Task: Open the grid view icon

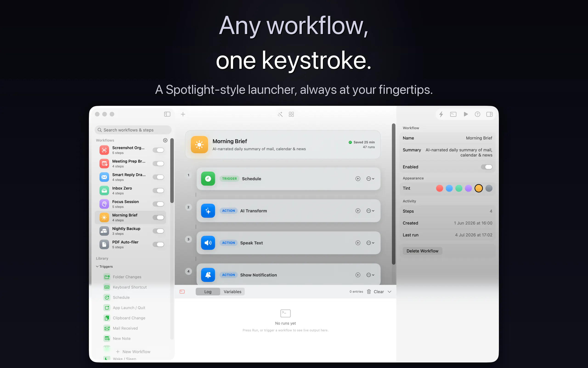Action: pos(291,114)
